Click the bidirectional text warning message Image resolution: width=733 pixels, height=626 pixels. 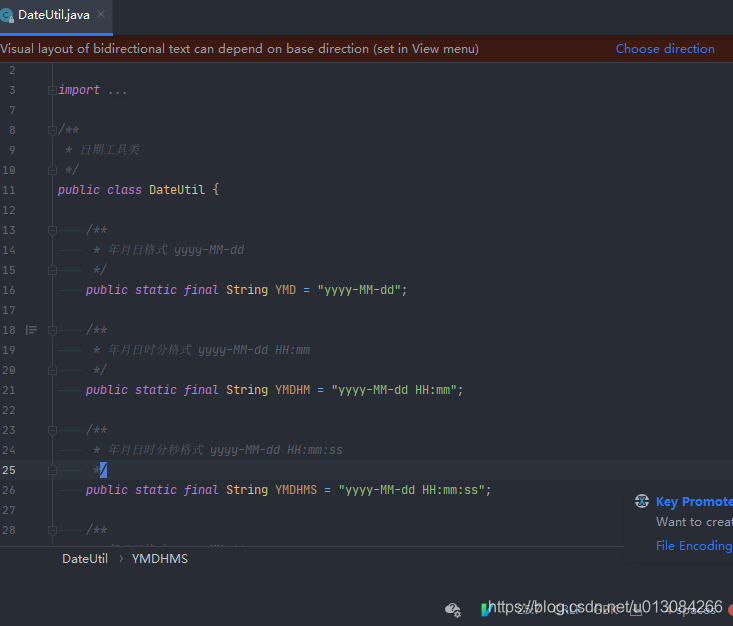click(239, 49)
